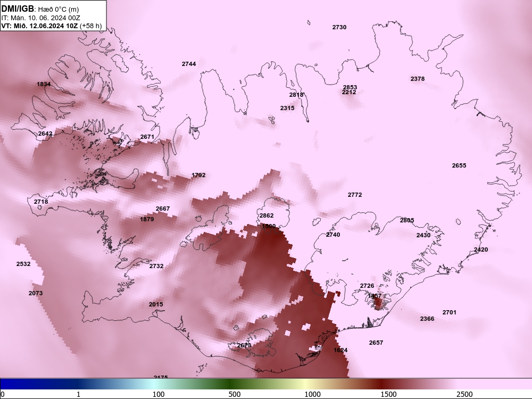Select the map value 2671

pos(147,137)
